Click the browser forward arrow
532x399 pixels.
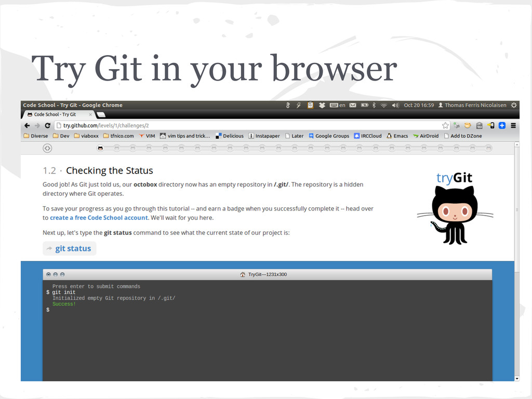[x=37, y=126]
